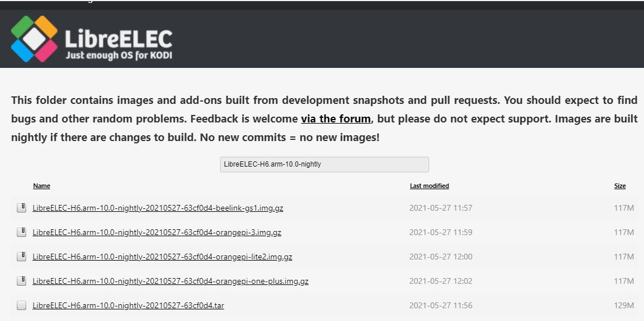Click the archive icon beside orangepi-lite2.img.gz
The width and height of the screenshot is (644, 321).
(x=21, y=257)
